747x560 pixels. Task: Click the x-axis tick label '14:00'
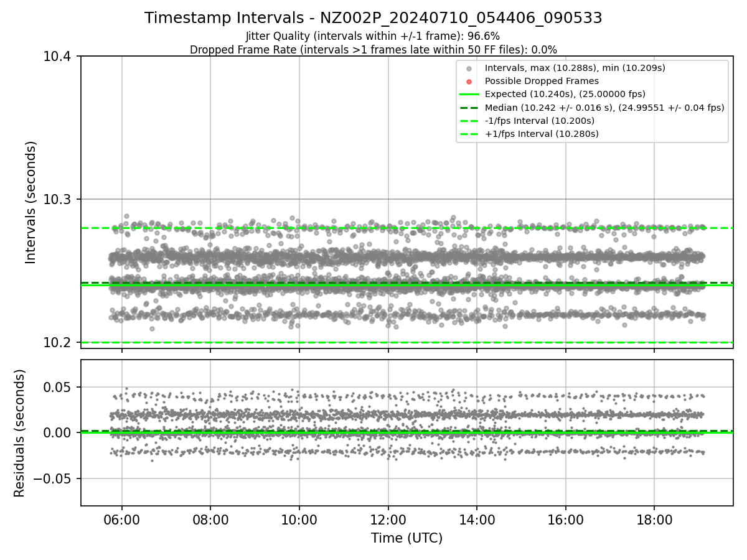(x=477, y=520)
